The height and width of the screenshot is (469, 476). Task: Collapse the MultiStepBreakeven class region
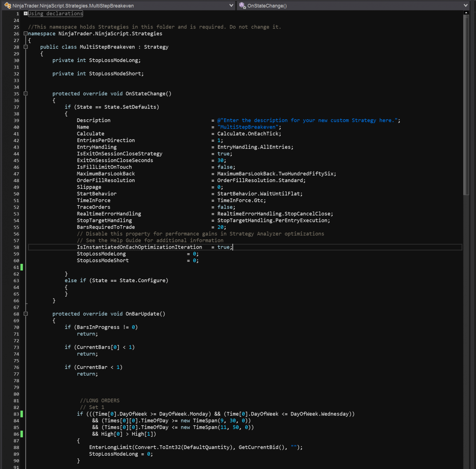click(26, 47)
